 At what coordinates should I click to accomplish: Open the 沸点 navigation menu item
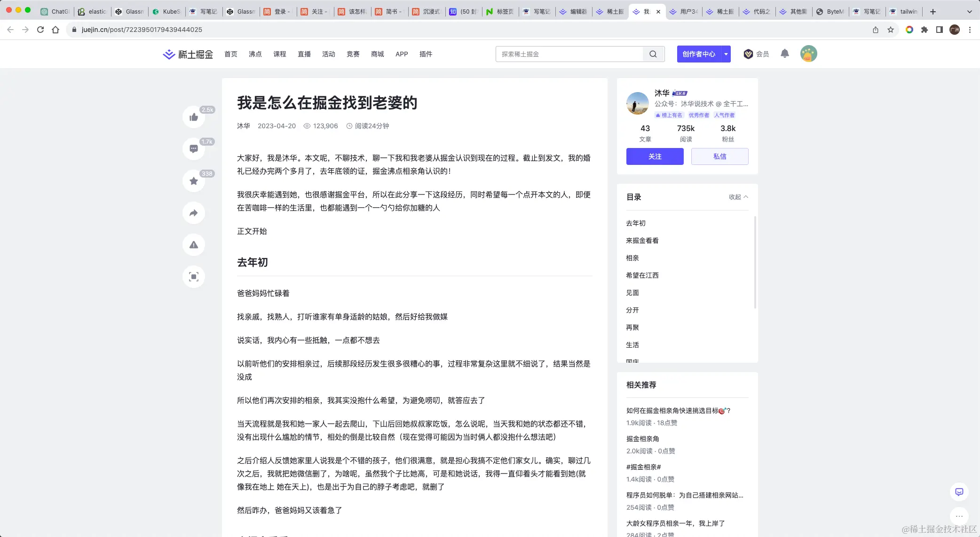coord(255,54)
